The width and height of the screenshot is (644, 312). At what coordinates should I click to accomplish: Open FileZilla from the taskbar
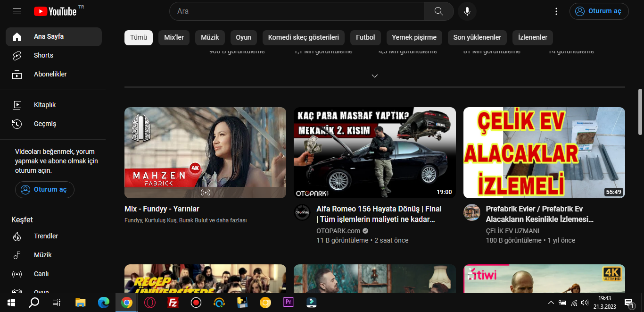point(173,303)
